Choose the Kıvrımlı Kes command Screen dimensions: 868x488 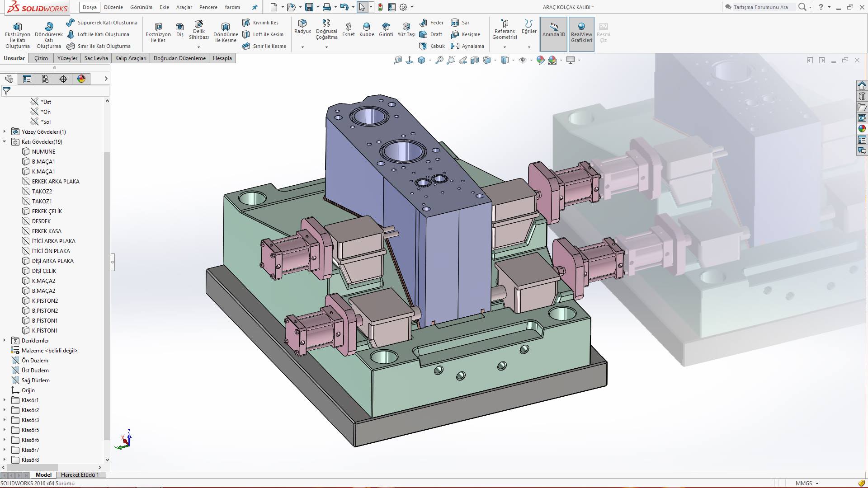(260, 23)
